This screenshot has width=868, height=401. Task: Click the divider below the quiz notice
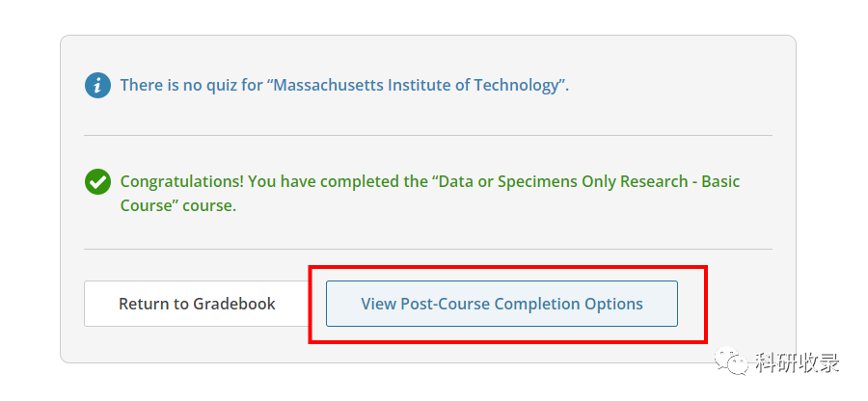click(x=427, y=135)
